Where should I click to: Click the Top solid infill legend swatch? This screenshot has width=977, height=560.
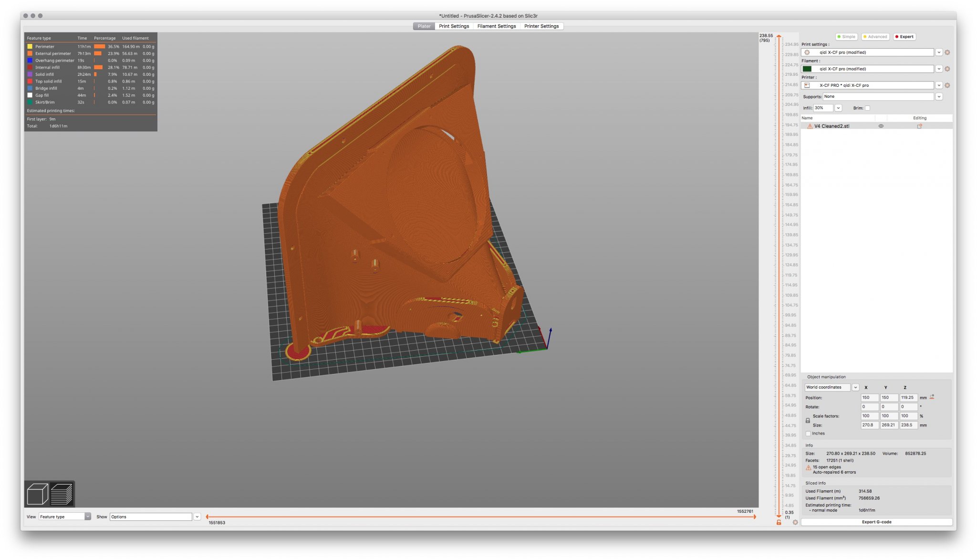[30, 81]
